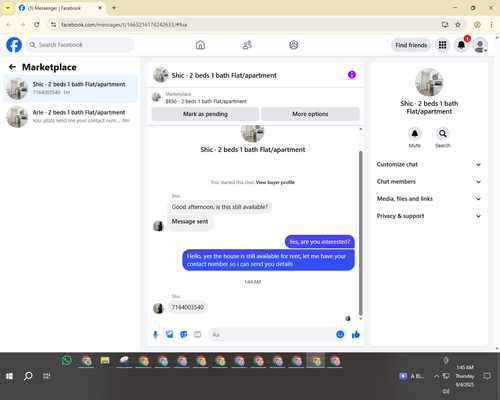Expand Media, files and links section

pyautogui.click(x=429, y=199)
